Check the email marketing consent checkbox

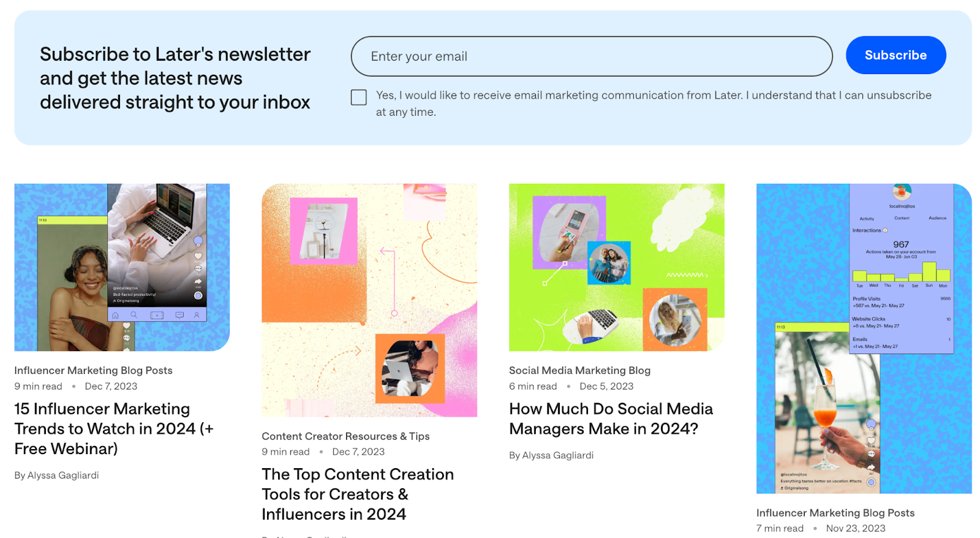358,97
